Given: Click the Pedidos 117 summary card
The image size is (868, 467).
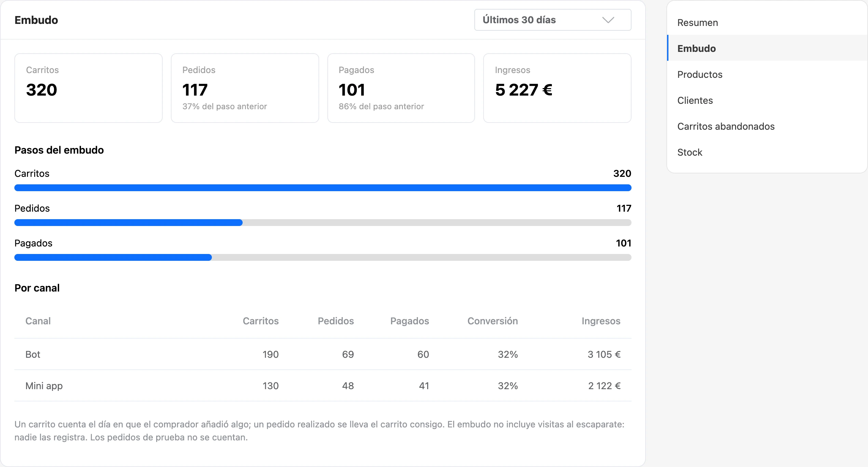Looking at the screenshot, I should (245, 88).
